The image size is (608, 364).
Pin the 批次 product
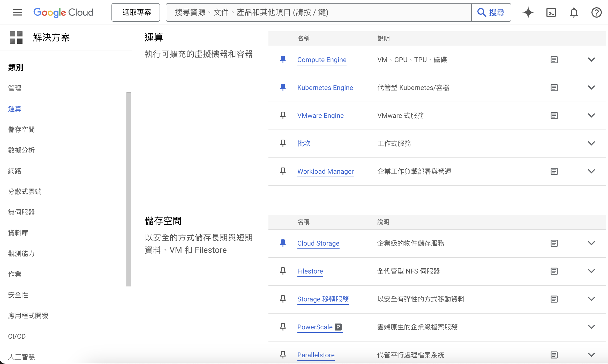click(x=283, y=143)
